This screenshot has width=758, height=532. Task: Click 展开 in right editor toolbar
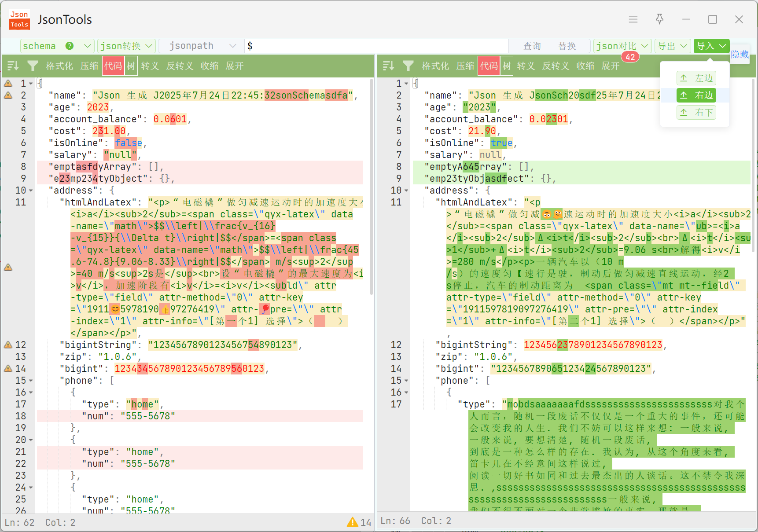tap(611, 66)
